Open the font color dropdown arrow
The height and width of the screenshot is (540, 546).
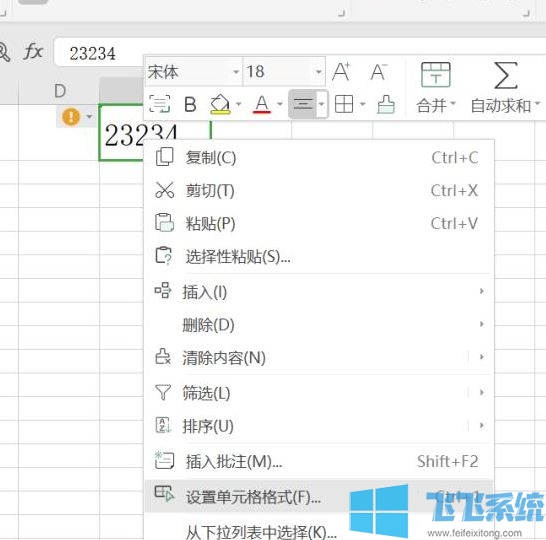[280, 104]
